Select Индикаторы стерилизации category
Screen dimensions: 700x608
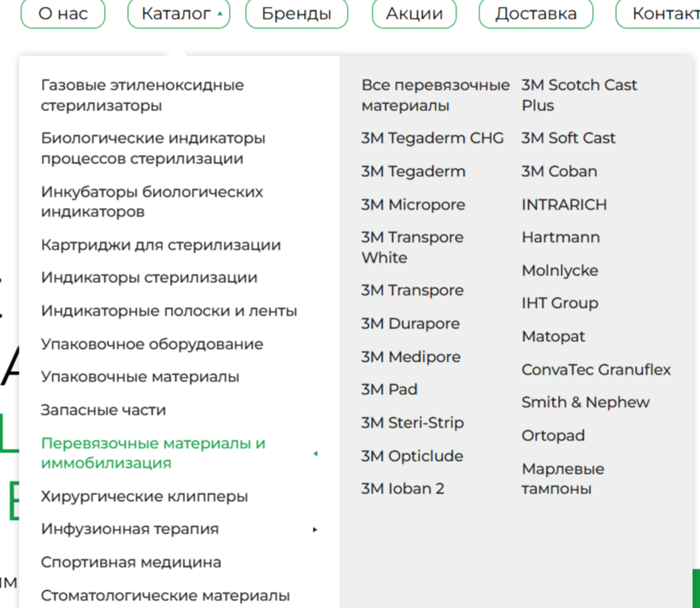click(x=149, y=277)
